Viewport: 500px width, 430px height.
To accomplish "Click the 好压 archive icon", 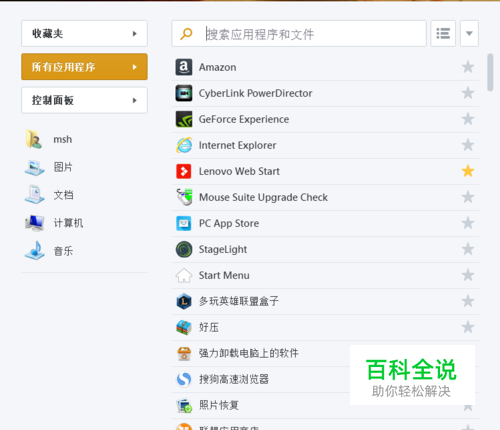I will point(184,327).
